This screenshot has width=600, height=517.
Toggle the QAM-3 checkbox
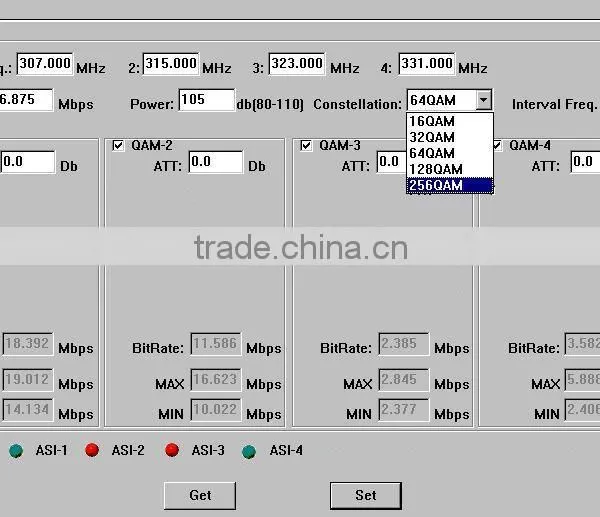pos(306,145)
